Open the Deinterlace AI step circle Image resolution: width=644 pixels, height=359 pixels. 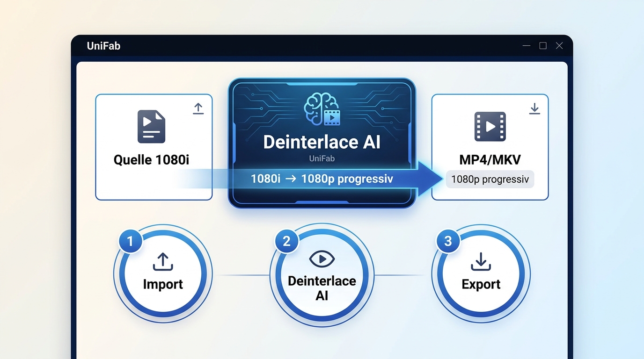click(322, 275)
